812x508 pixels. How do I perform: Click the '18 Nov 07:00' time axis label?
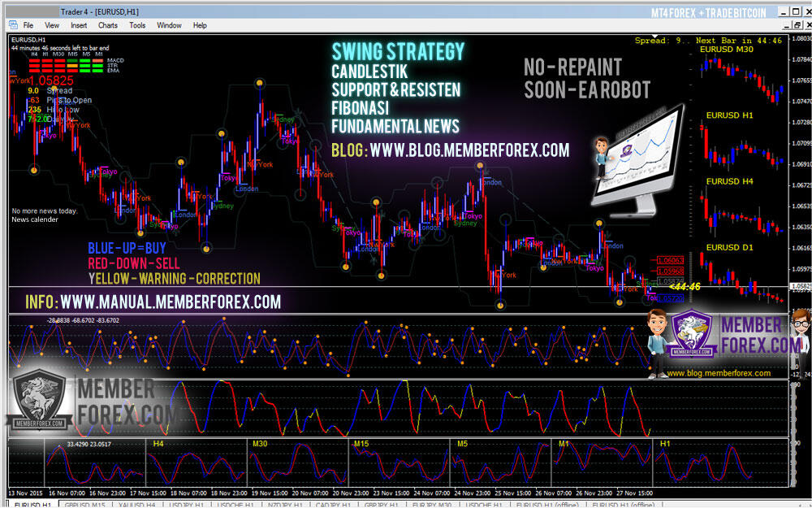188,493
